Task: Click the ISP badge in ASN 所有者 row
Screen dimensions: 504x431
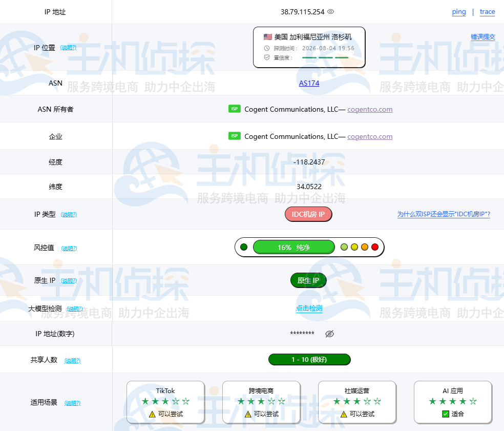Action: tap(234, 109)
